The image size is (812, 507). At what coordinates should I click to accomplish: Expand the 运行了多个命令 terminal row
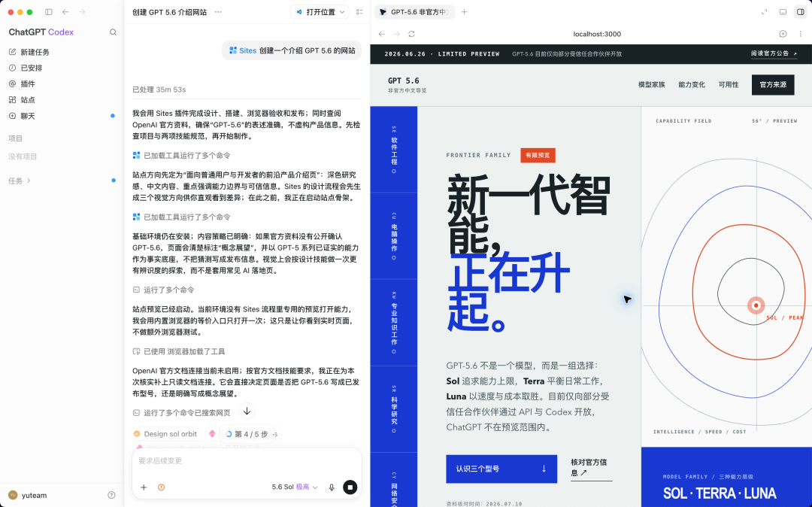tap(164, 290)
